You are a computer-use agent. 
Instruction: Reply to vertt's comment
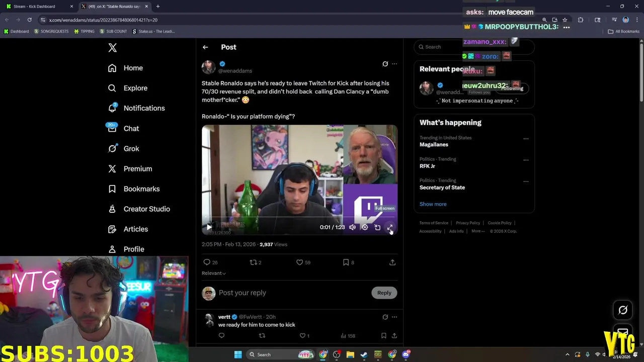(x=221, y=335)
